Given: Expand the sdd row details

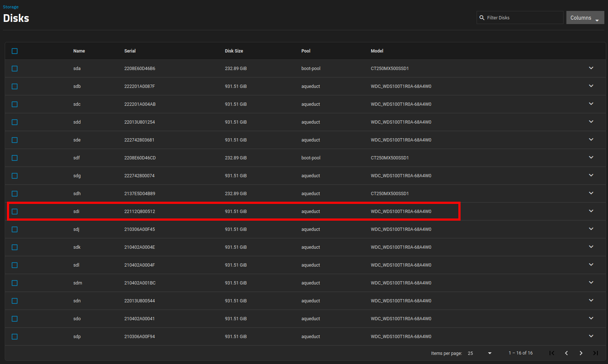Looking at the screenshot, I should [x=591, y=122].
